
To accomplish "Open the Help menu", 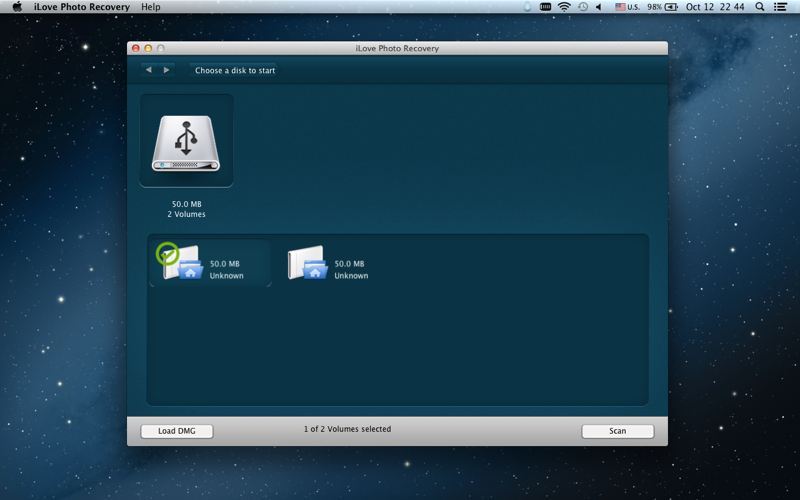I will [x=150, y=7].
